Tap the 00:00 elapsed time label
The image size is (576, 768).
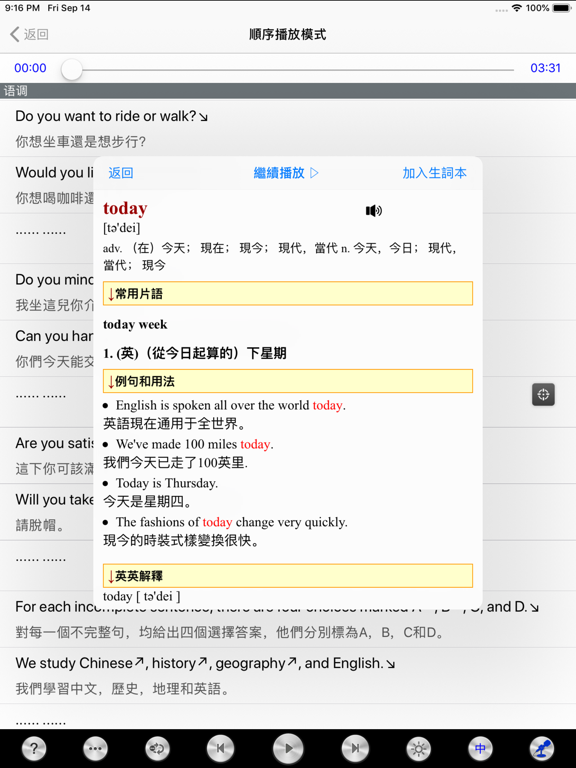click(30, 68)
